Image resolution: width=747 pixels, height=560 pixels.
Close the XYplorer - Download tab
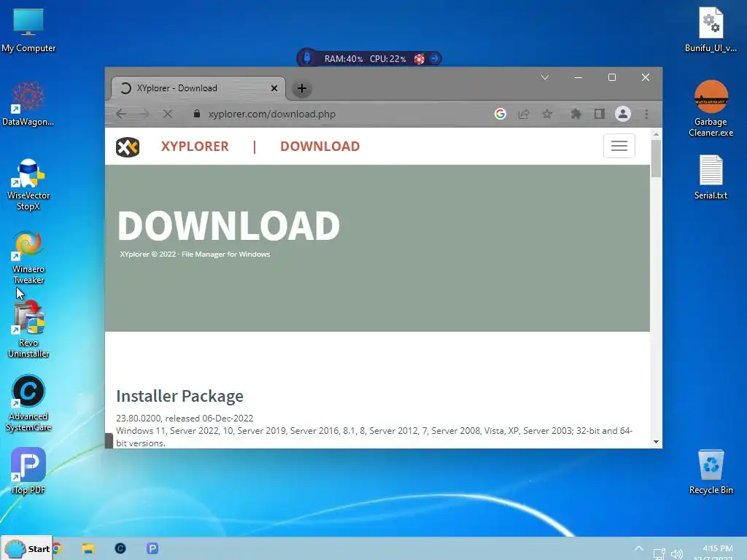(x=274, y=88)
